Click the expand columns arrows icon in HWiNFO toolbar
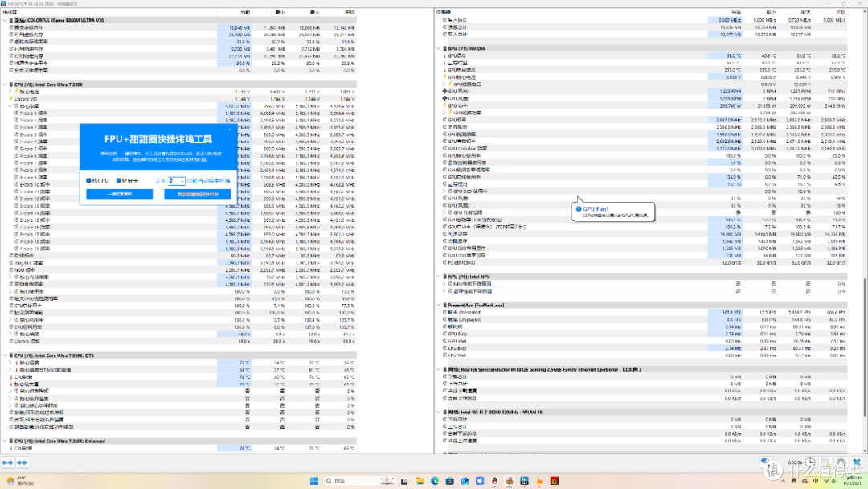The height and width of the screenshot is (489, 868). coord(8,462)
